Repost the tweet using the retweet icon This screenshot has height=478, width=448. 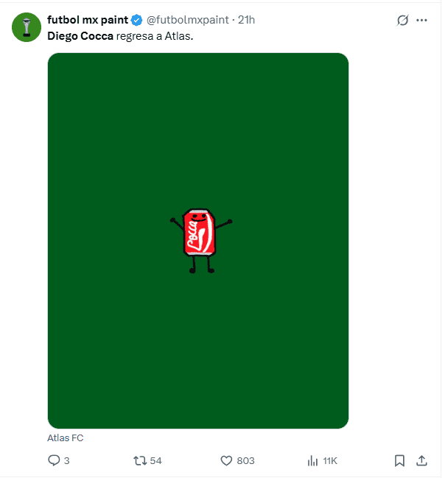[139, 460]
